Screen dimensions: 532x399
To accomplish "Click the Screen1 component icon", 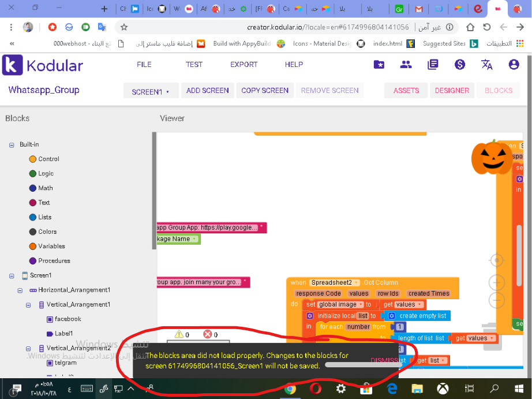I will 25,275.
